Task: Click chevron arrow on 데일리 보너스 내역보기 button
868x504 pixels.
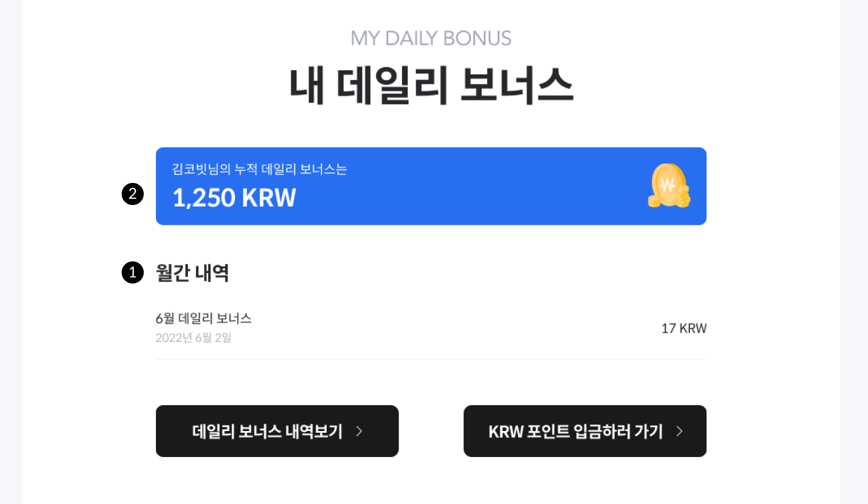Action: pyautogui.click(x=359, y=431)
